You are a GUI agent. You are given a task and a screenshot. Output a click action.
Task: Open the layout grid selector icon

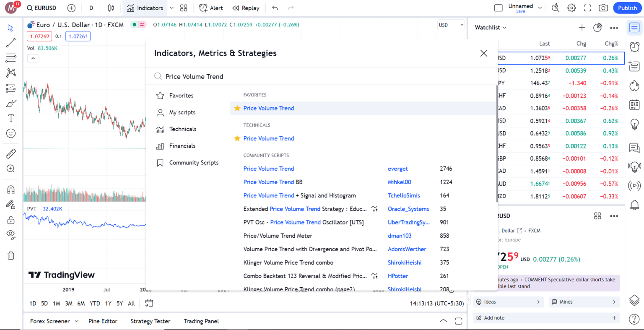184,8
